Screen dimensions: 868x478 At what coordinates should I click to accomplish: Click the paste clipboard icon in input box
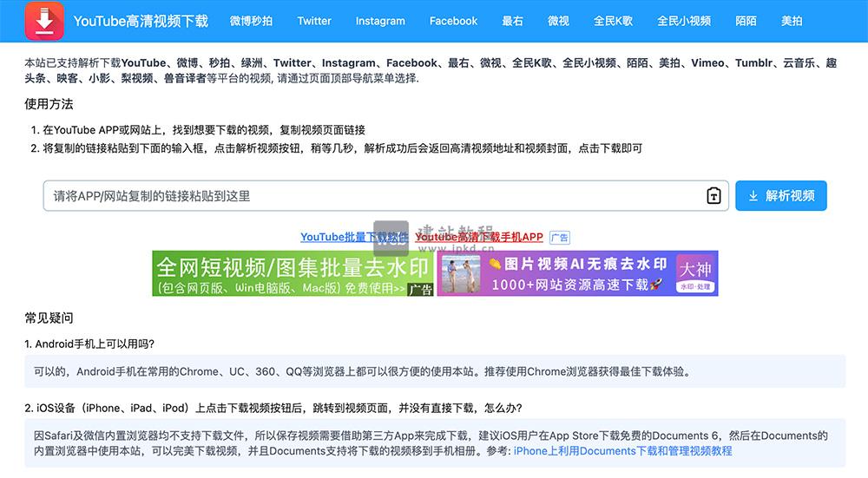[x=713, y=196]
